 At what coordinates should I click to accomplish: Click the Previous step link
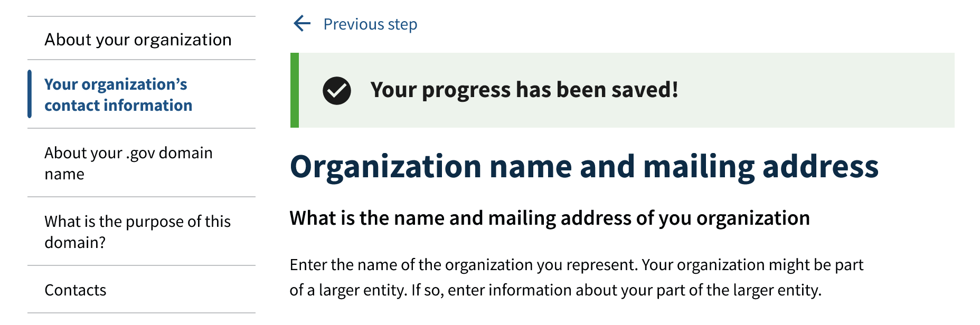[x=370, y=23]
